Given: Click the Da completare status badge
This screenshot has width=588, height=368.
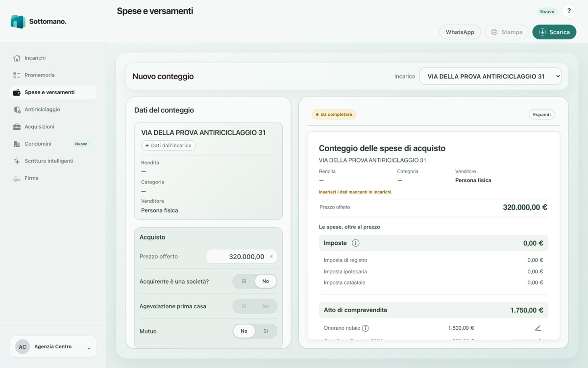Looking at the screenshot, I should click(x=334, y=114).
